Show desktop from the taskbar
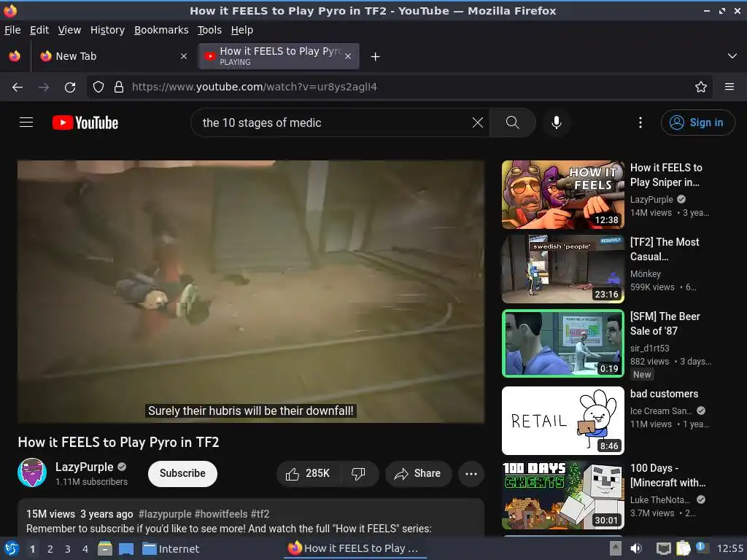 [x=126, y=548]
